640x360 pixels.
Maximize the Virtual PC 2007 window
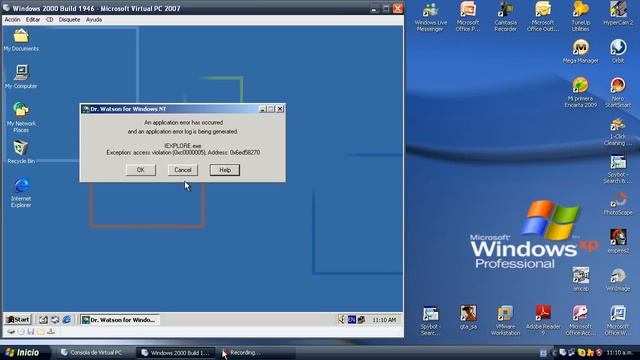click(386, 8)
